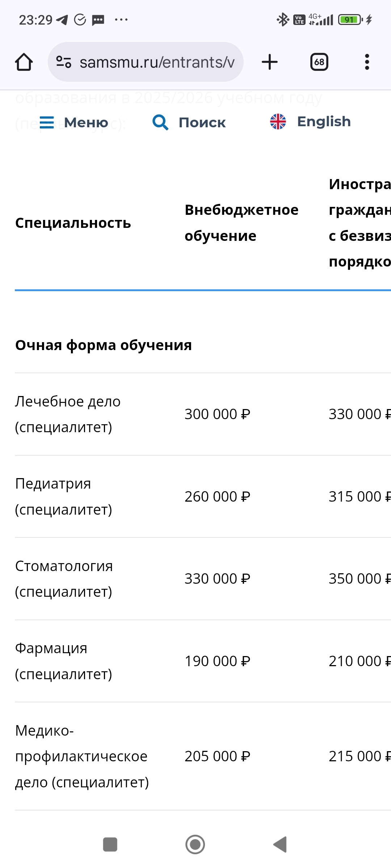The image size is (391, 868).
Task: Tap the Специальность column header
Action: [x=73, y=223]
